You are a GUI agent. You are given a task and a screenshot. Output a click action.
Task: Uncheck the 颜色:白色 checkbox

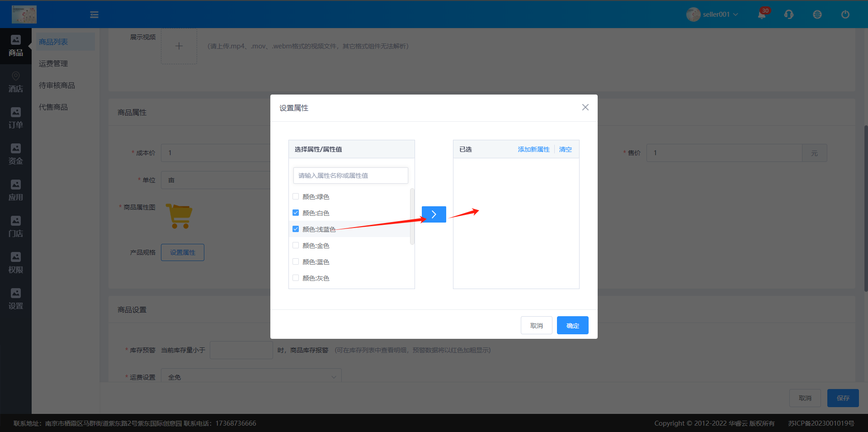click(296, 213)
